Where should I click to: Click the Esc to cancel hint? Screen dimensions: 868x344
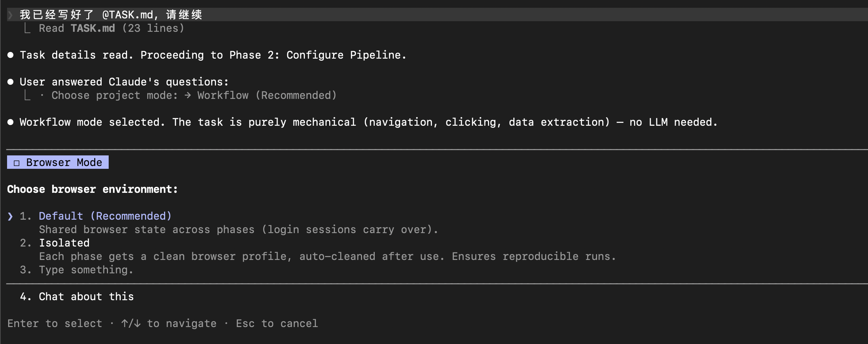tap(277, 324)
